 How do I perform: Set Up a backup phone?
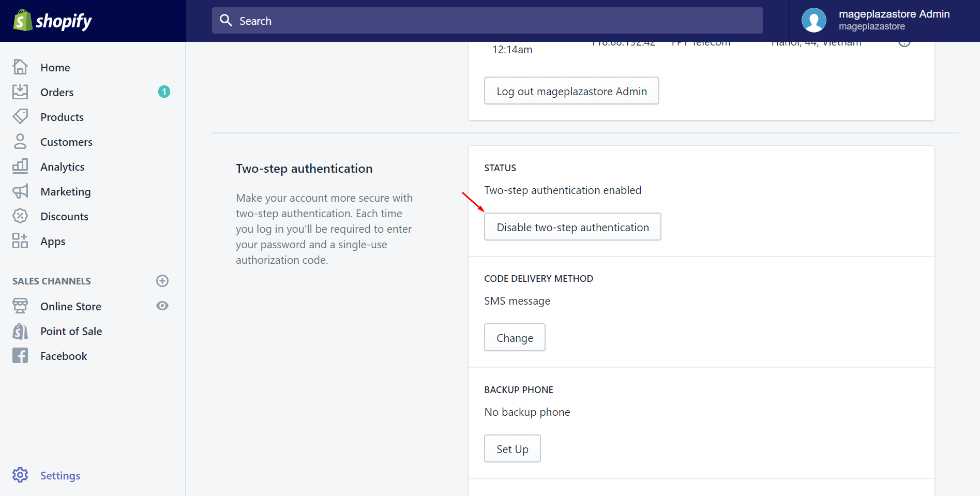point(512,448)
